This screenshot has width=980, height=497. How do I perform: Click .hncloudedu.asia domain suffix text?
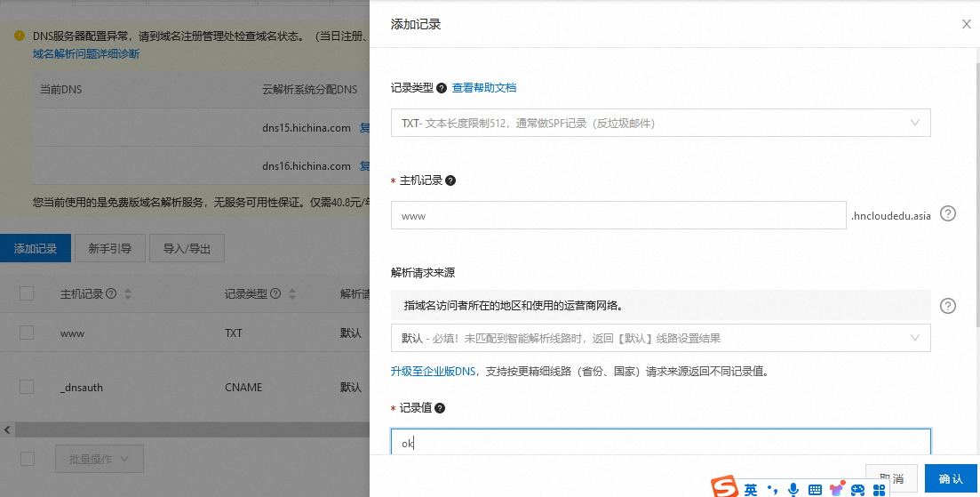(x=891, y=216)
